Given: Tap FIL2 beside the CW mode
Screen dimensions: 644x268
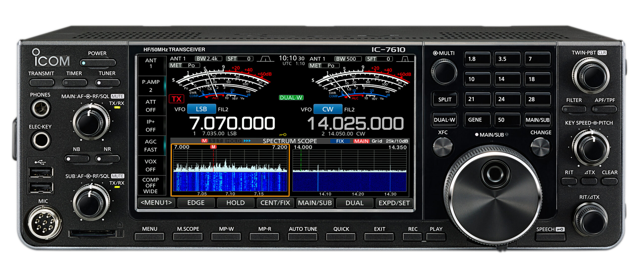Looking at the screenshot, I should click(x=349, y=110).
